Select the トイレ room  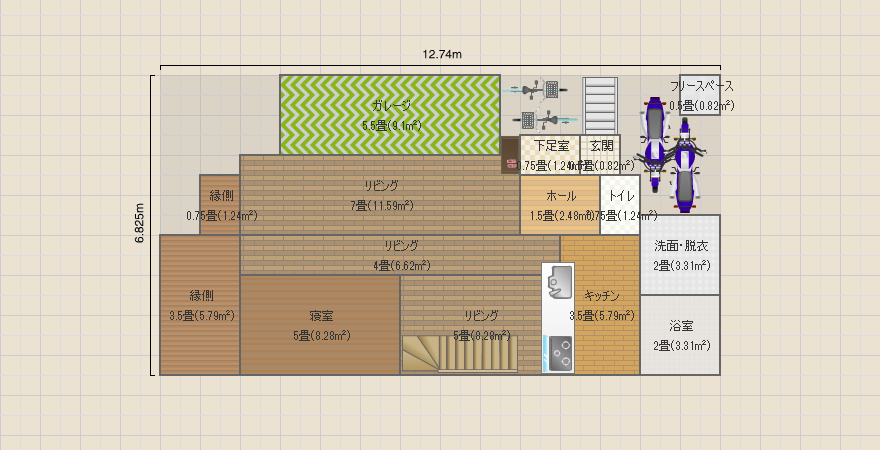click(620, 204)
